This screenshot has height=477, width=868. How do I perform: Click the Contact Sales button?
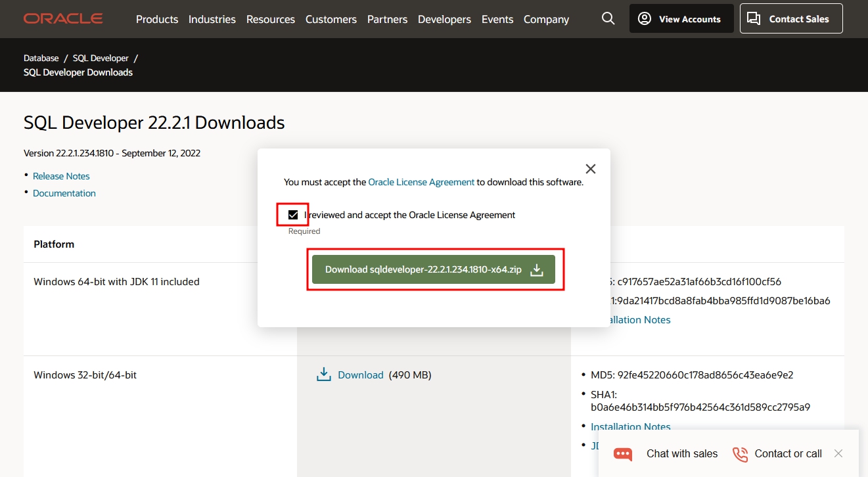[x=791, y=19]
